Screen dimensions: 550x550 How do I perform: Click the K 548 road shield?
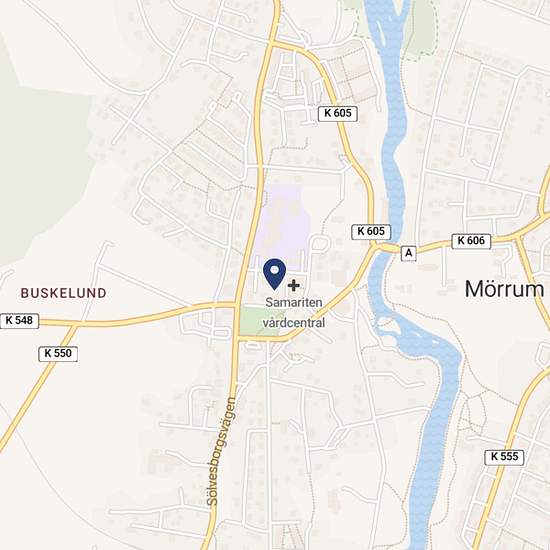click(19, 321)
